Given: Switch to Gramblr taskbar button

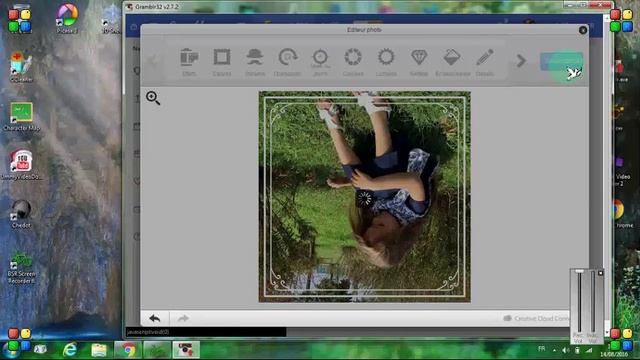Looking at the screenshot, I should coord(186,350).
